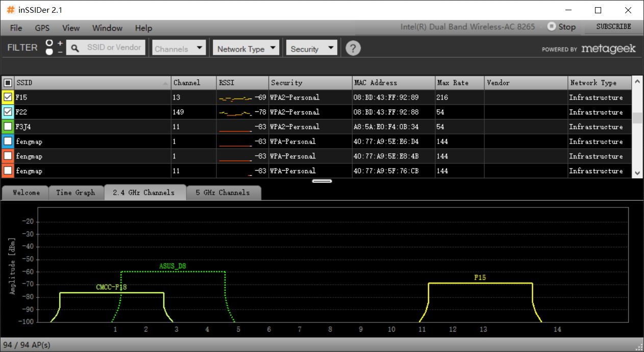This screenshot has width=644, height=352.
Task: Click the ASUS_D8 label in the channel graph
Action: pyautogui.click(x=172, y=266)
